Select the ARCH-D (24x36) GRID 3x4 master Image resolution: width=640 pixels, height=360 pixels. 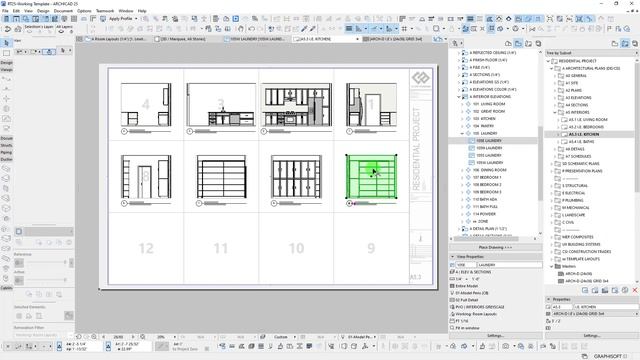coord(587,281)
